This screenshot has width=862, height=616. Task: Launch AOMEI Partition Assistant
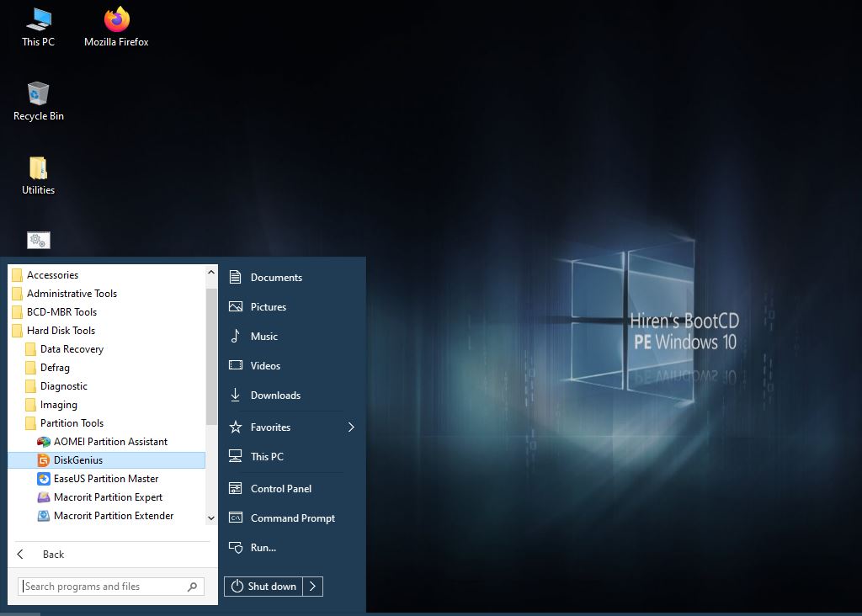tap(110, 442)
